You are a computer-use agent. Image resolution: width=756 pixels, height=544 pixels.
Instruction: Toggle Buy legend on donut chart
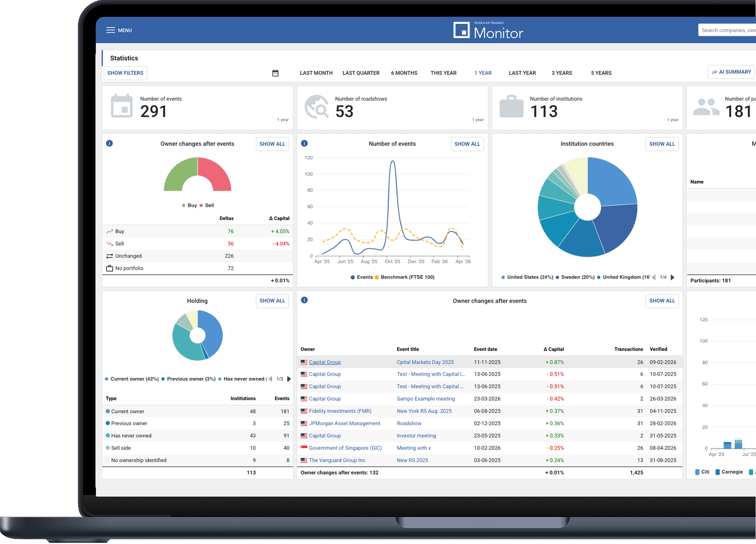pyautogui.click(x=189, y=205)
